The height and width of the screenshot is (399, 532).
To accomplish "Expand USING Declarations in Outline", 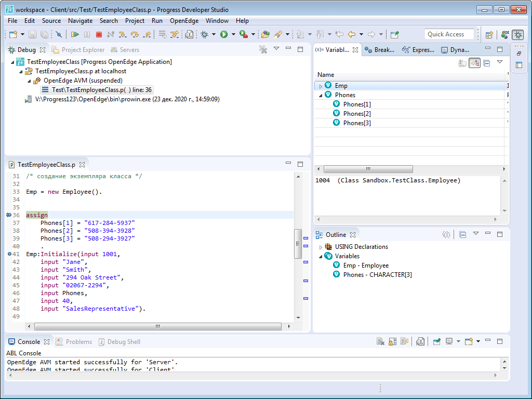I will (x=321, y=247).
